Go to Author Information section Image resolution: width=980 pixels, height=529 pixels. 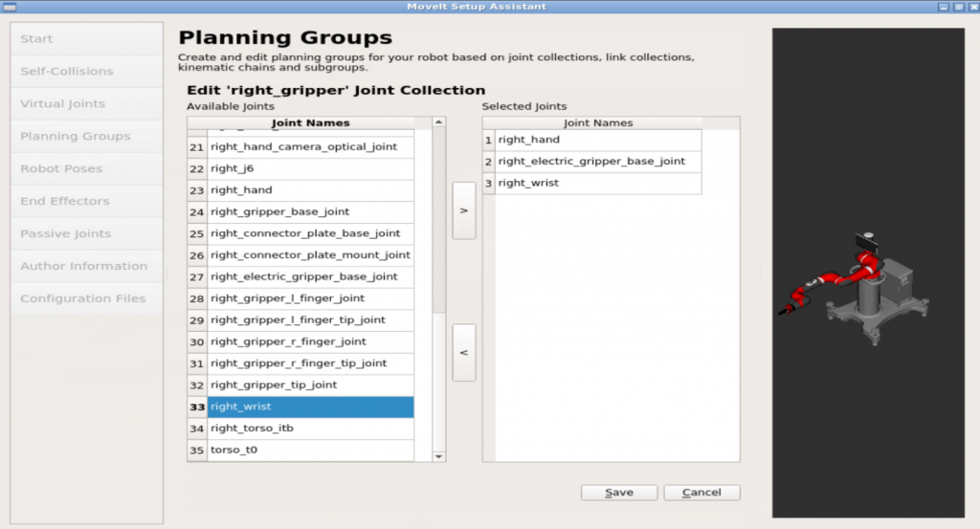pyautogui.click(x=86, y=266)
